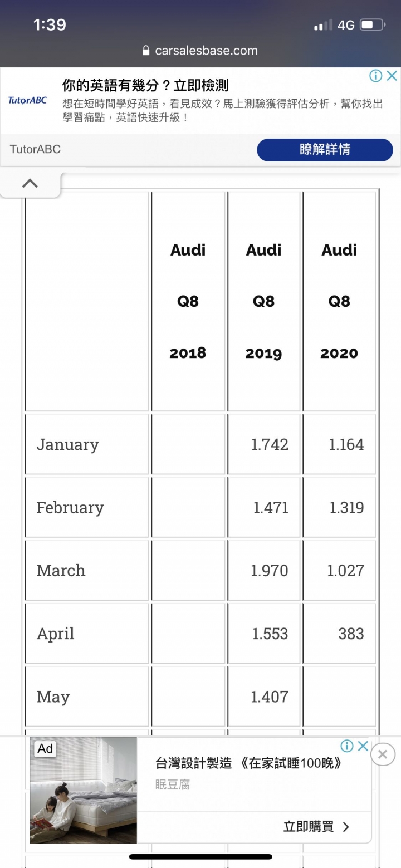
Task: Tap the TutorABC logo
Action: 27,100
